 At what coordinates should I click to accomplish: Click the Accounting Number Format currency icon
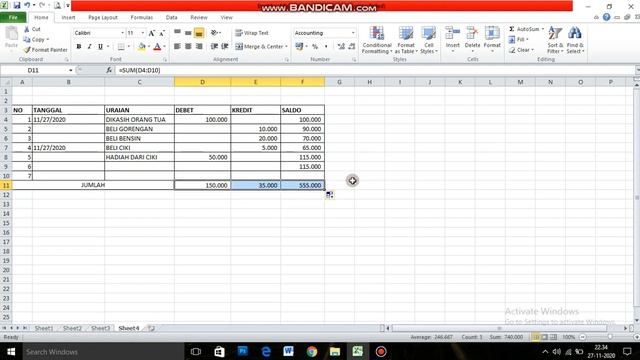(299, 47)
